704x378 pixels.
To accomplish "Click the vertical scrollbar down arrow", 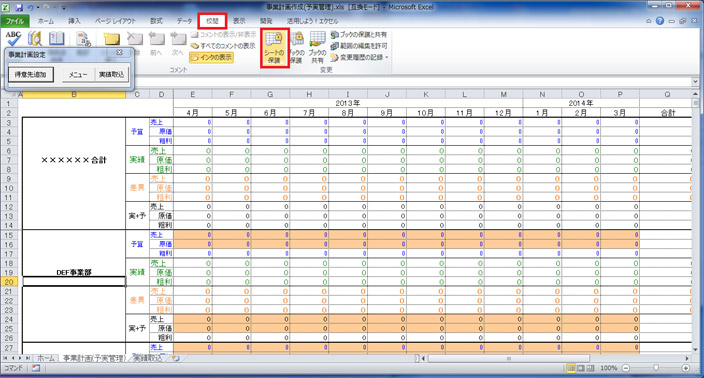I will 696,350.
